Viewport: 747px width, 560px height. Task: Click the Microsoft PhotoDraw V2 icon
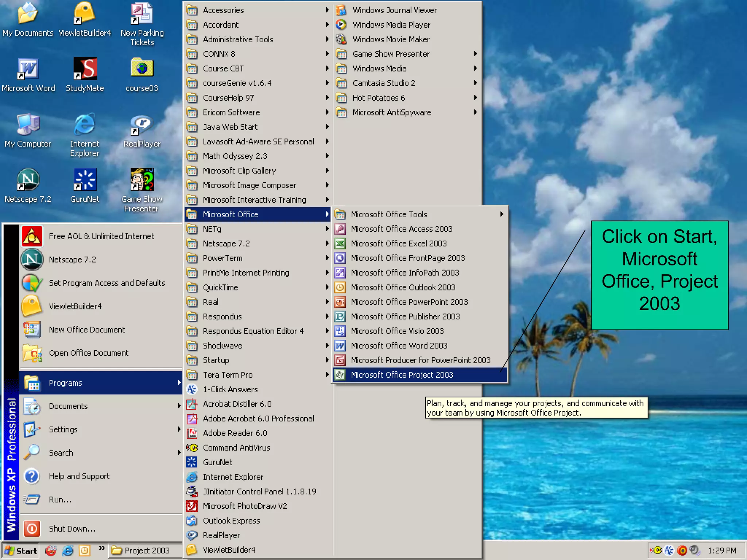(192, 506)
